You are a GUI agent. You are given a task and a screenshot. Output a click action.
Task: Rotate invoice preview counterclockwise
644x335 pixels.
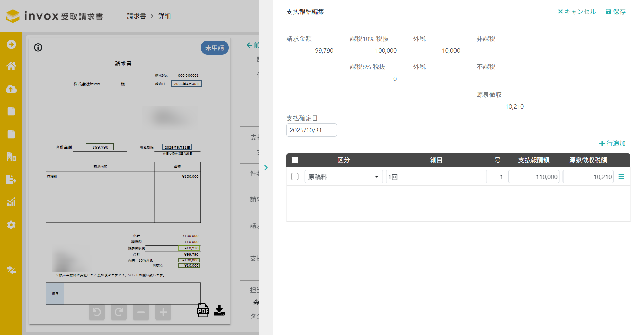point(97,312)
